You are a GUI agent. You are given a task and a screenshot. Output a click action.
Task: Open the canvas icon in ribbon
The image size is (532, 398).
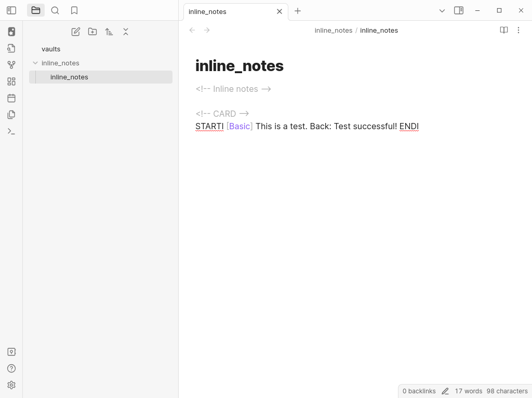(11, 81)
